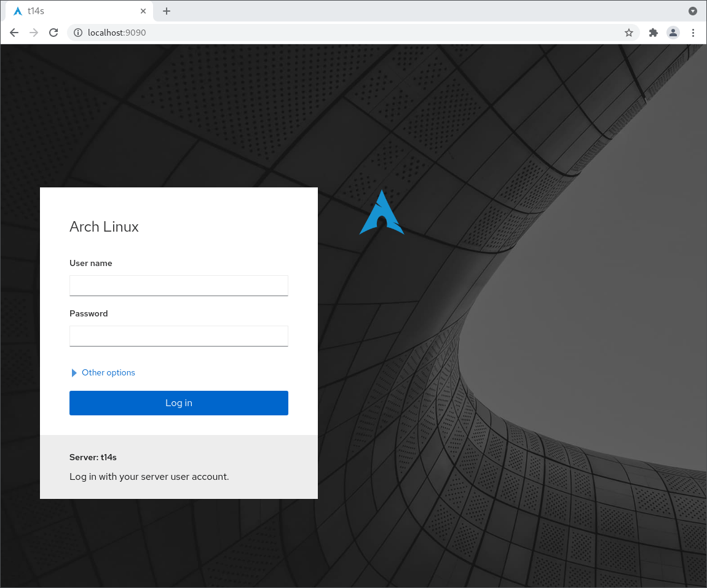
Task: Close the t14s tab
Action: tap(143, 11)
